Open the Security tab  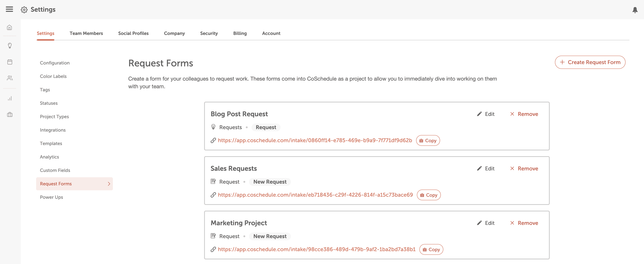point(209,33)
